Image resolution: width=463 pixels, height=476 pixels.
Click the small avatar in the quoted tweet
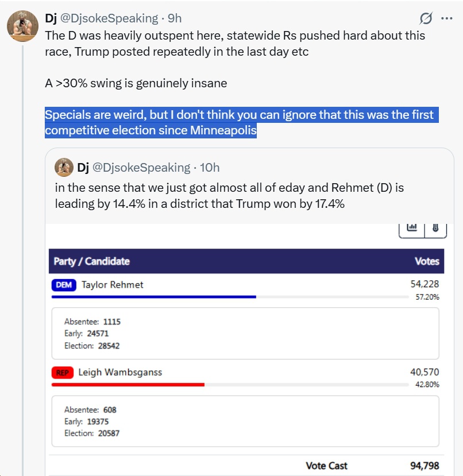[64, 167]
